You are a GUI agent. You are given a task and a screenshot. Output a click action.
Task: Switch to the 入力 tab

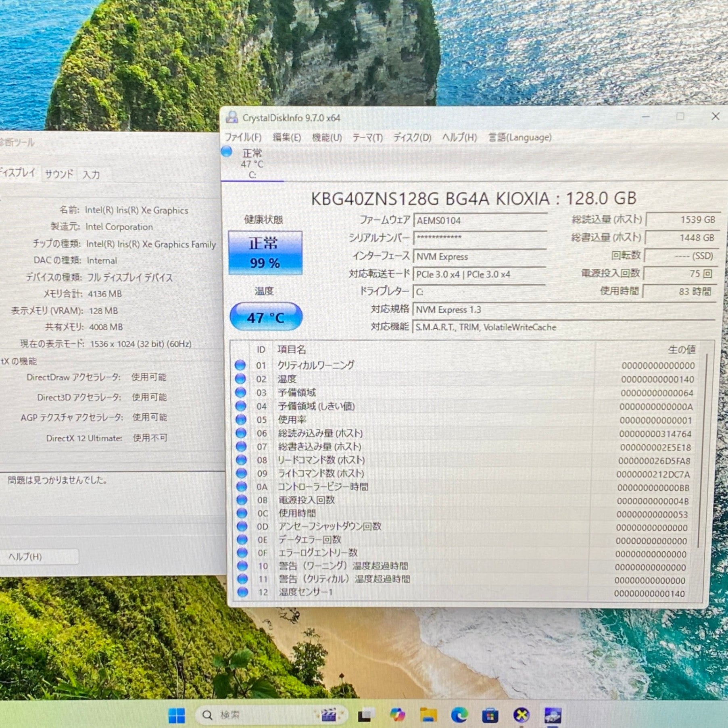click(91, 175)
